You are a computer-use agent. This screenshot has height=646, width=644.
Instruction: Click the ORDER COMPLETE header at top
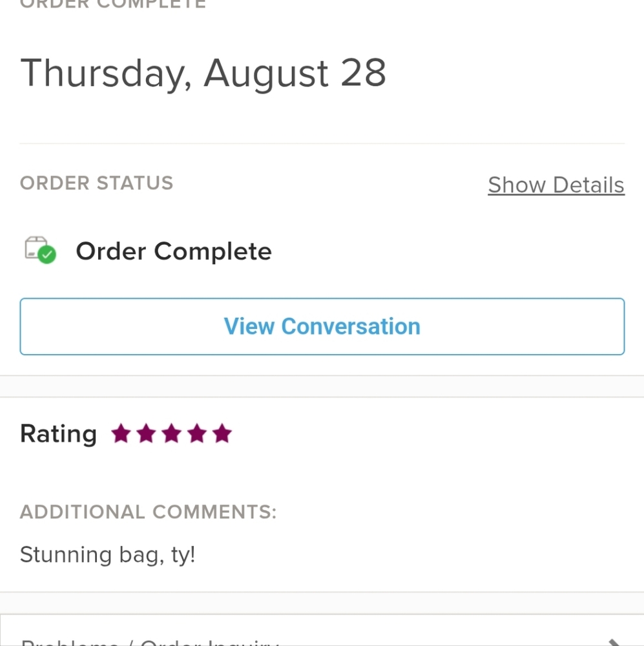pos(113,4)
